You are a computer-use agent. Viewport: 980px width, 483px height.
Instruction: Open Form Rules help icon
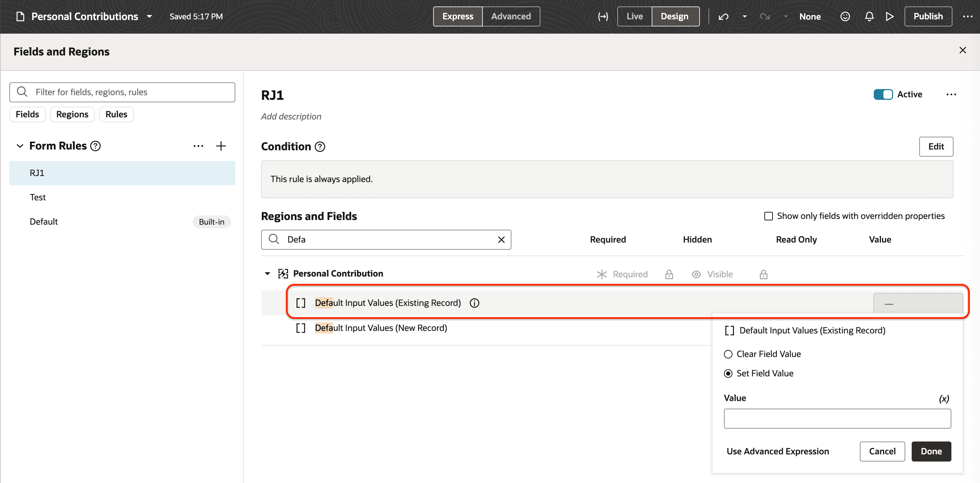(x=95, y=146)
